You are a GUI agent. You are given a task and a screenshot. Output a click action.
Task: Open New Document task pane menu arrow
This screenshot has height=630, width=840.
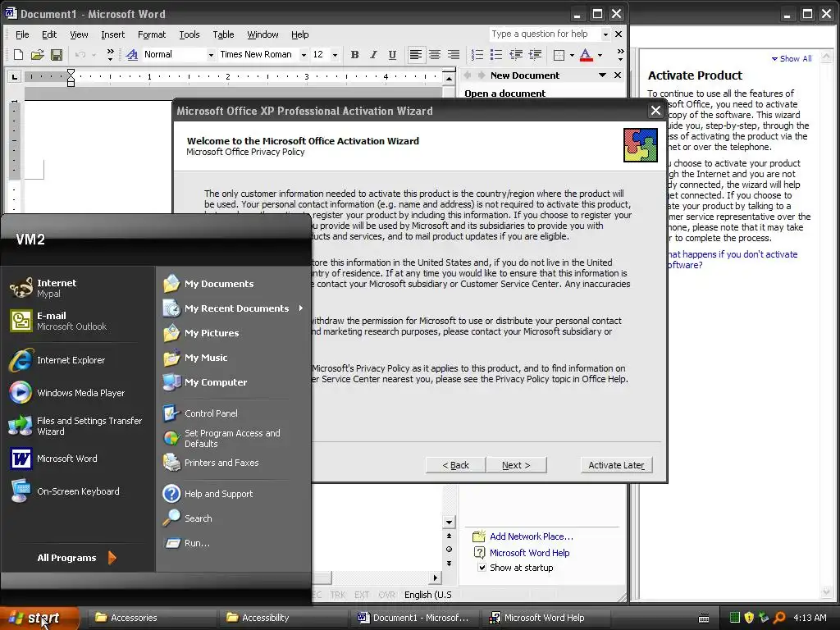click(602, 75)
